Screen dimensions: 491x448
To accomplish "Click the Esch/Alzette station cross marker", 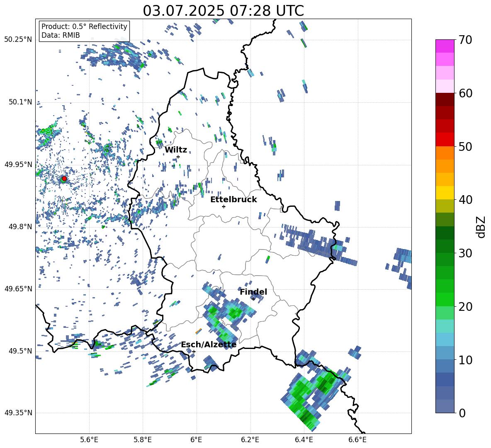I will [194, 351].
